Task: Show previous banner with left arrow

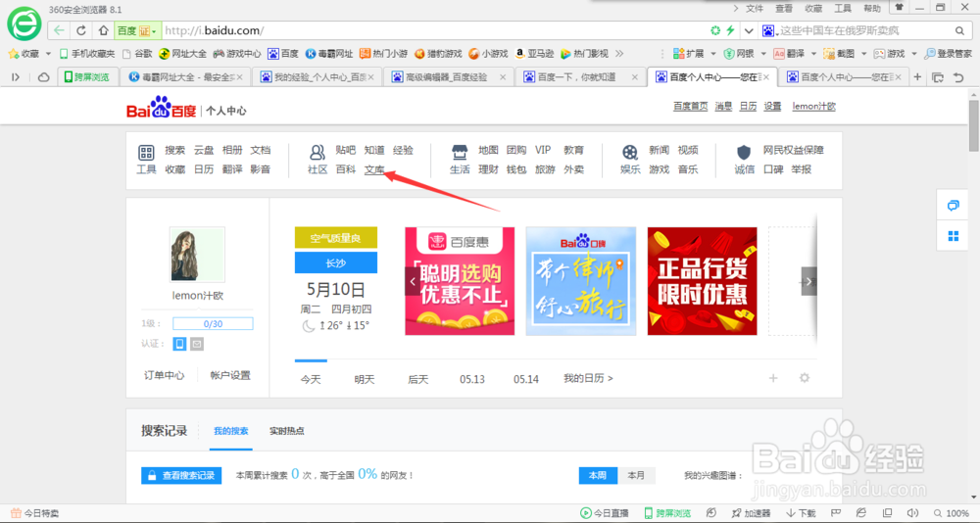Action: [x=413, y=282]
